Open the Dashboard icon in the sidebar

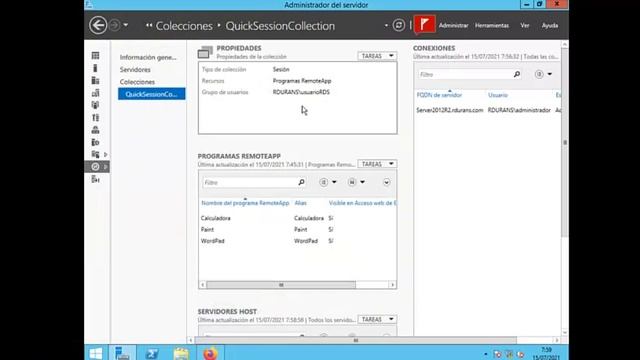click(x=96, y=56)
